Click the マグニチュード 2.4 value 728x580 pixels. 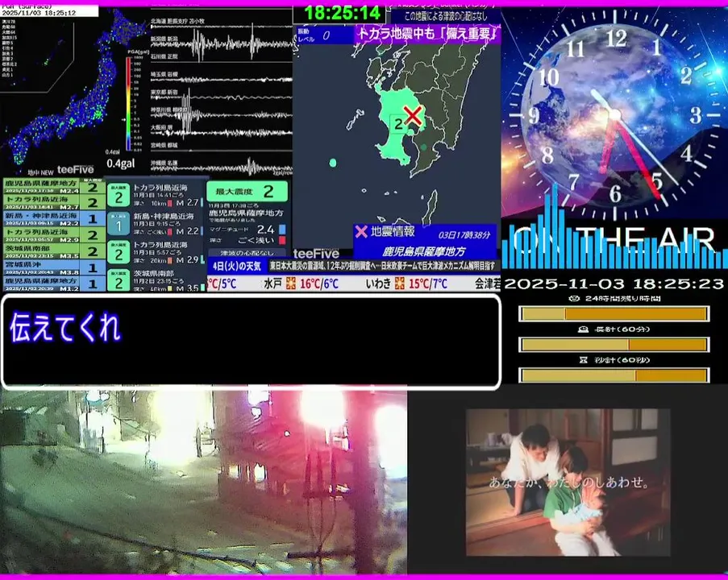coord(265,230)
